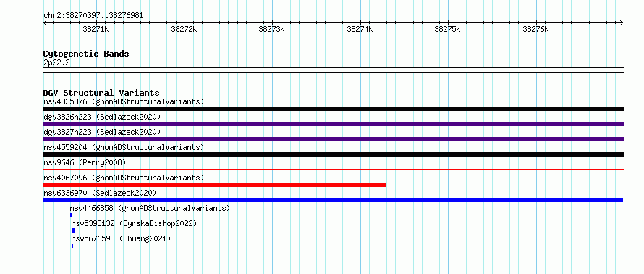Viewport: 644px width, 274px height.
Task: Click the 38272k ruler tick label
Action: click(184, 29)
